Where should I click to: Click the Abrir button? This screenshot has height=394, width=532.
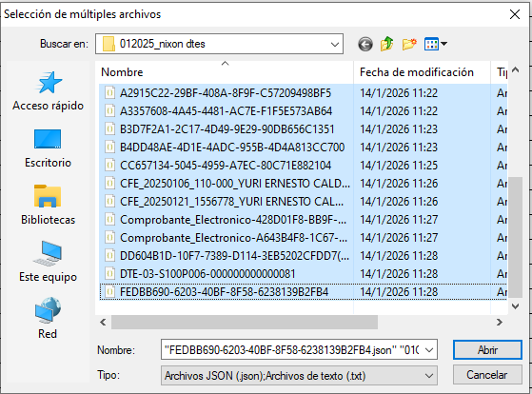[x=487, y=350]
